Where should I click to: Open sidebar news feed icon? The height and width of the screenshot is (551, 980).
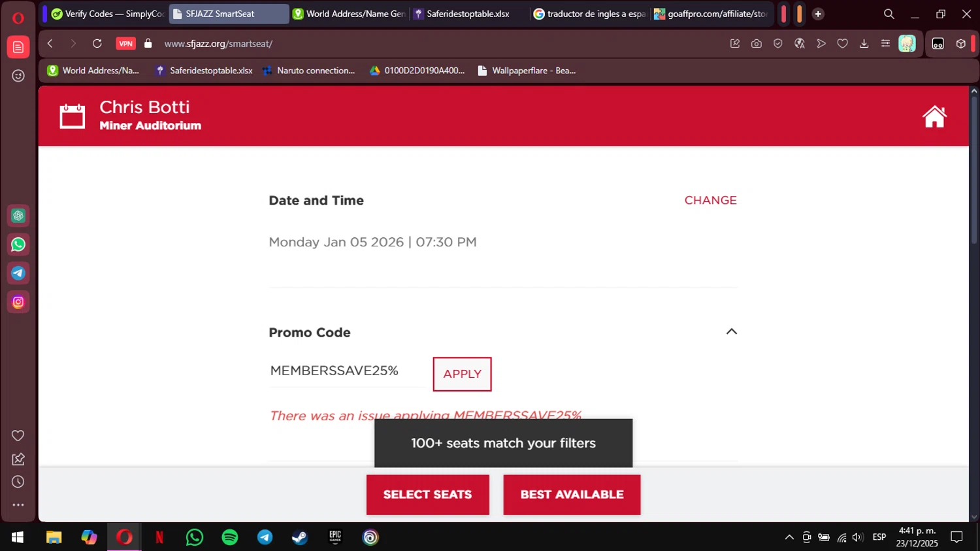click(18, 47)
